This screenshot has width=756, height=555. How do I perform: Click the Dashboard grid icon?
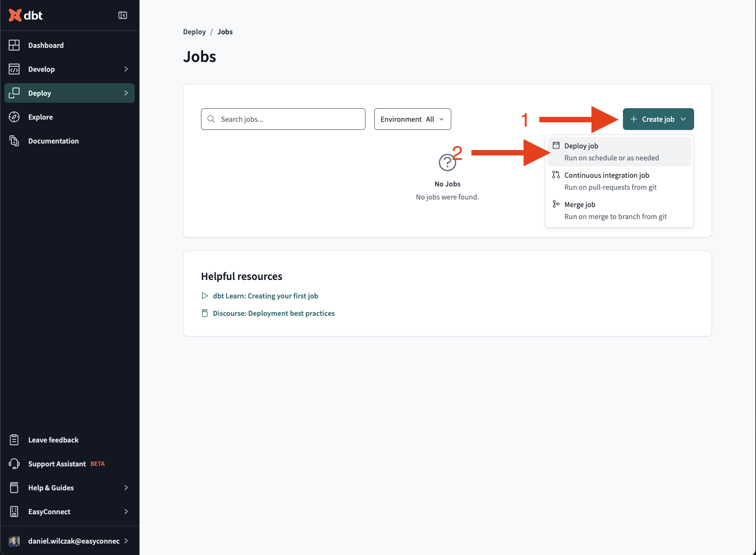tap(14, 45)
